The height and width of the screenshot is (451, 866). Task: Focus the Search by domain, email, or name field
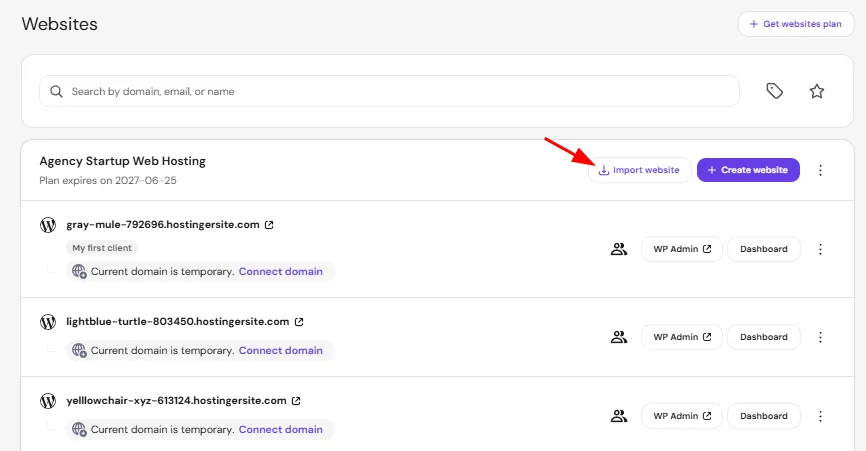(389, 91)
